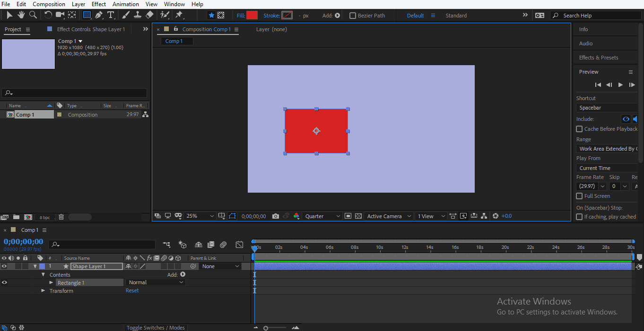This screenshot has height=331, width=644.
Task: Open the Graph Editor in the timeline
Action: pyautogui.click(x=239, y=245)
